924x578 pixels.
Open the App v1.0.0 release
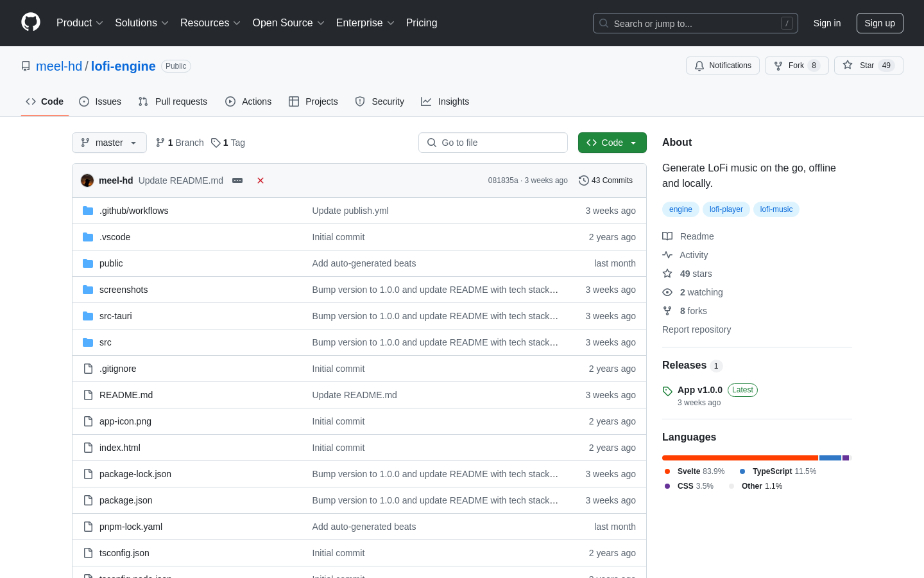click(700, 390)
